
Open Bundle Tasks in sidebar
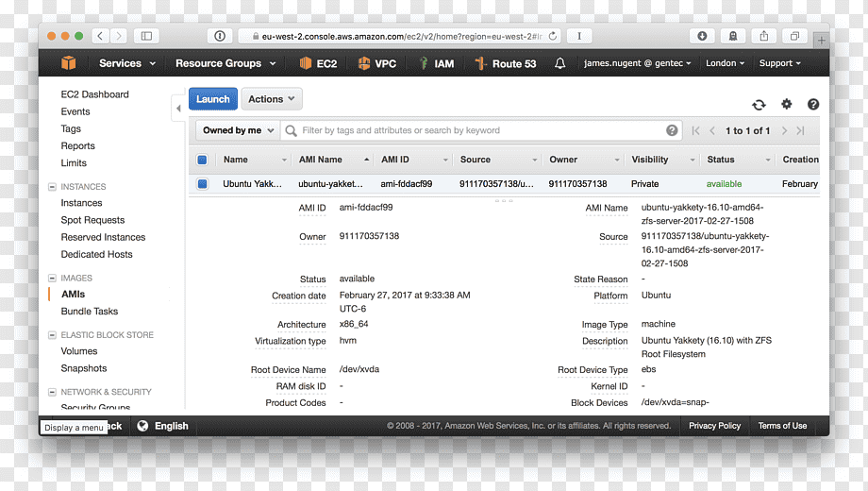pyautogui.click(x=89, y=311)
